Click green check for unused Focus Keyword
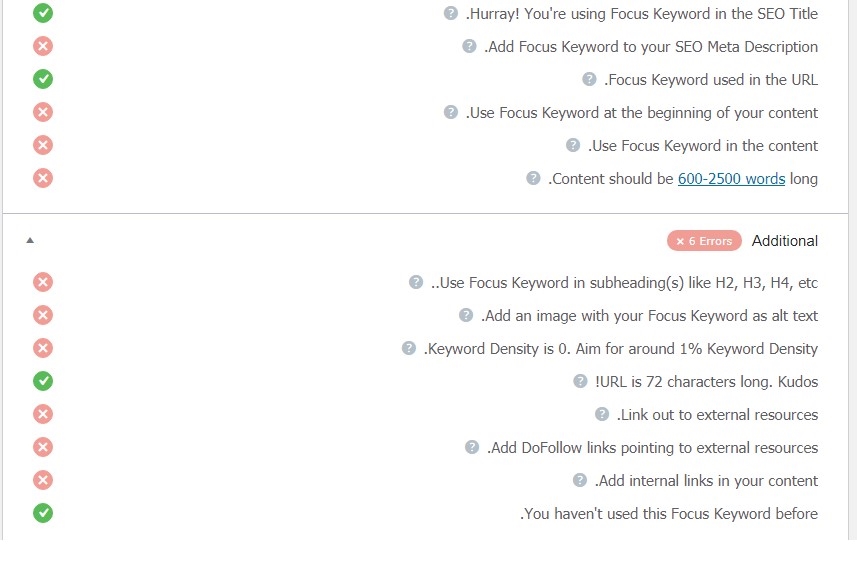Viewport: 857px width, 568px height. tap(43, 514)
